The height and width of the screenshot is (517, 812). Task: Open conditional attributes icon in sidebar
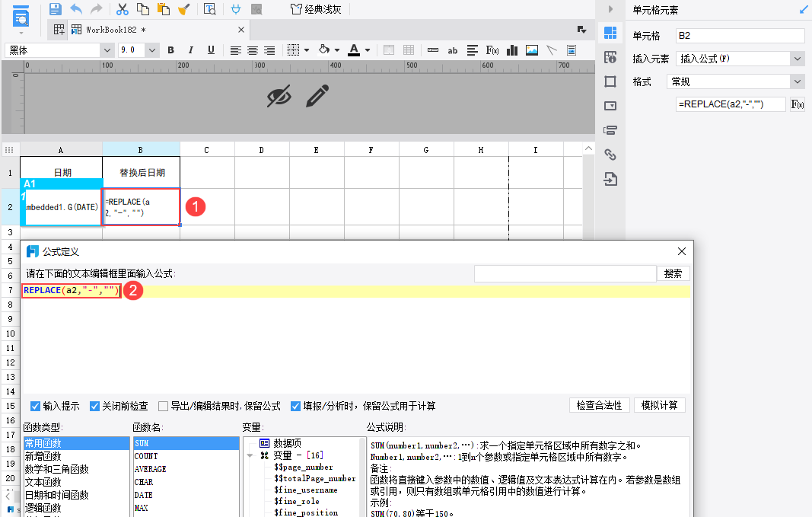610,130
